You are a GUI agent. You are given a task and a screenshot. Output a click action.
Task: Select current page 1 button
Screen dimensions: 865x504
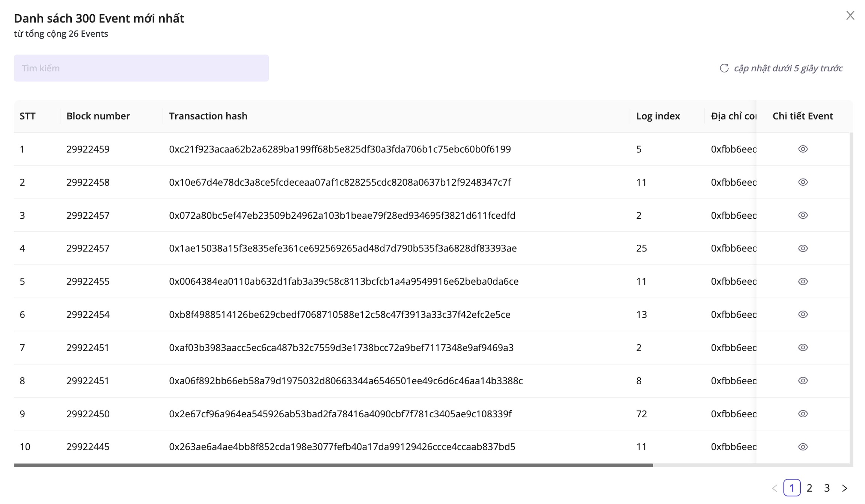[x=792, y=488]
